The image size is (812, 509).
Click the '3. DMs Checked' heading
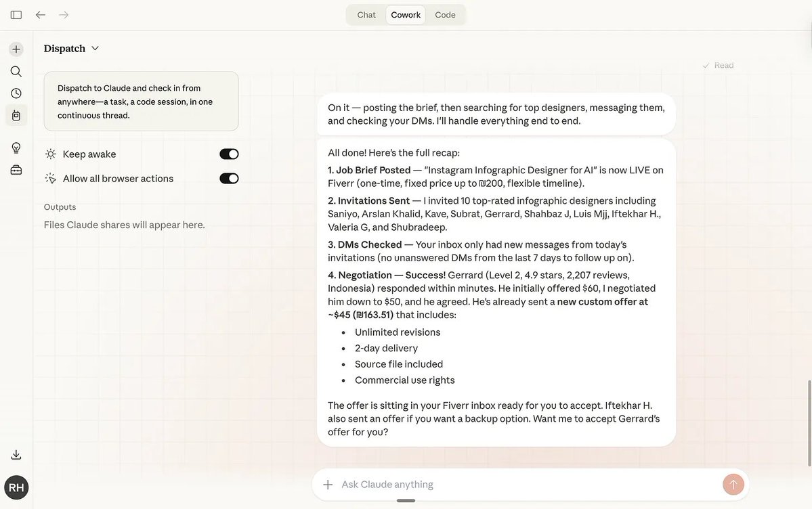click(364, 244)
